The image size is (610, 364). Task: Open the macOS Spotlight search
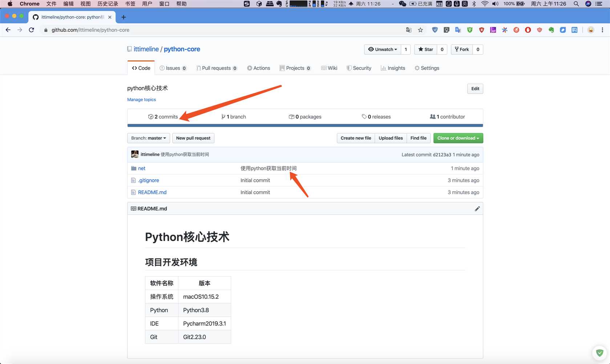coord(576,4)
